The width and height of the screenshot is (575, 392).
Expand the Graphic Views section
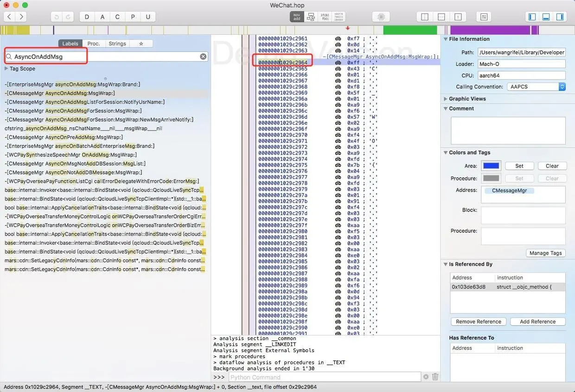click(446, 99)
